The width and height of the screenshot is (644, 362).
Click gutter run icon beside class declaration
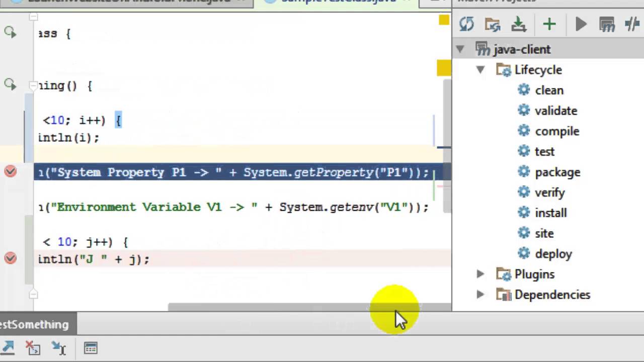(x=10, y=33)
